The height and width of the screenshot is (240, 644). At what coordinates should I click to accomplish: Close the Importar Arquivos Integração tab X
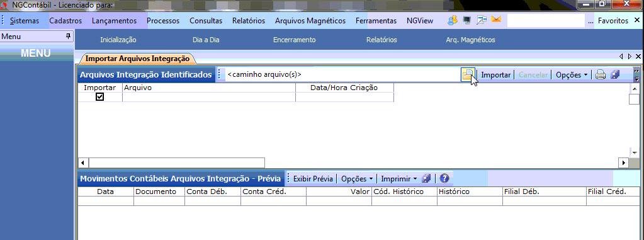638,56
